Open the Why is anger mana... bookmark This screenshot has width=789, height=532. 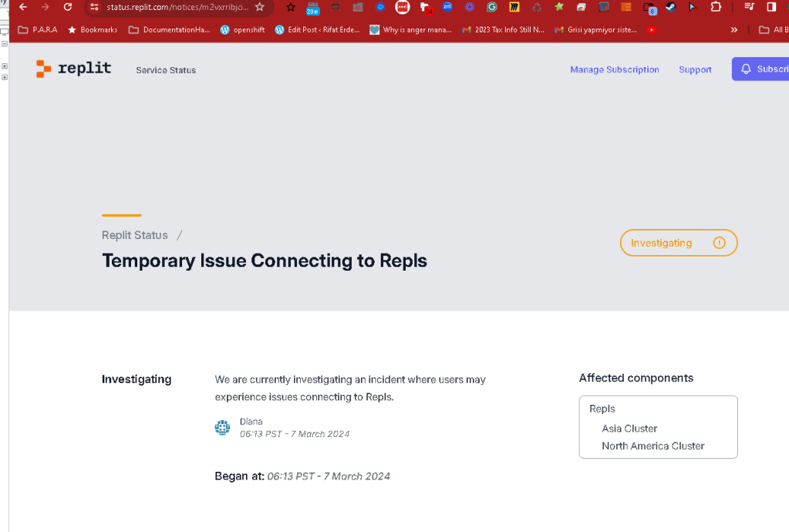[x=410, y=29]
